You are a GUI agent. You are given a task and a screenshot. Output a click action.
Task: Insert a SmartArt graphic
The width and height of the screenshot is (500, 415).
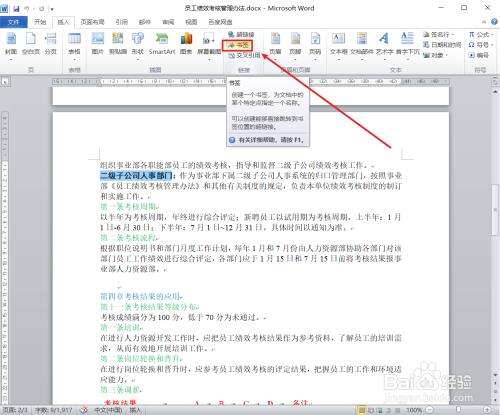(x=162, y=44)
